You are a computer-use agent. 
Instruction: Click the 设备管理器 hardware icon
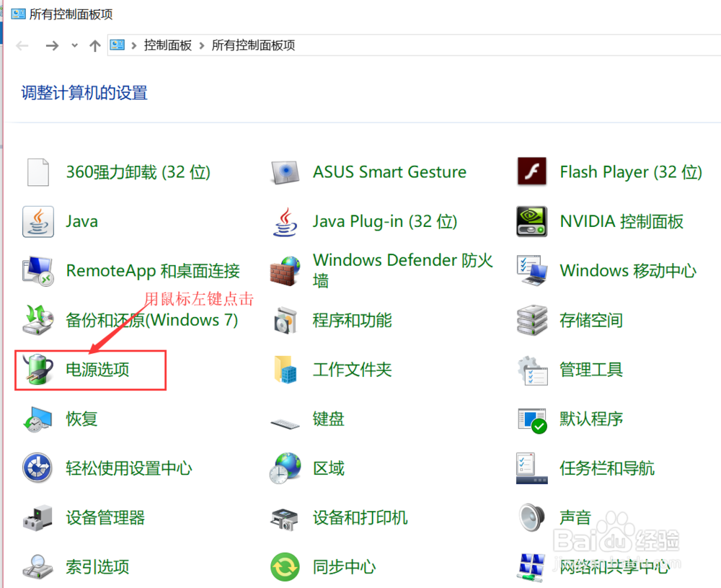[37, 517]
